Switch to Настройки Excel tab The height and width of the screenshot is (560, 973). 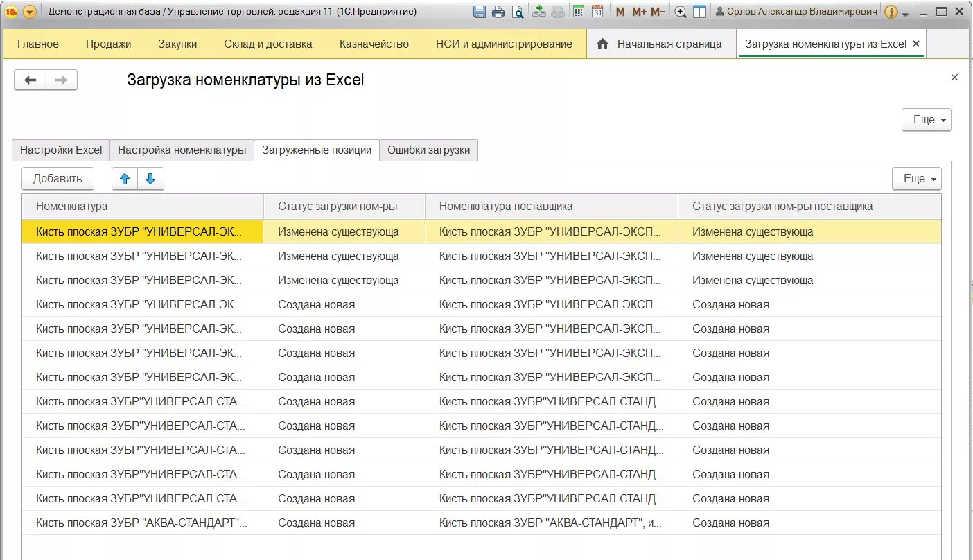61,150
